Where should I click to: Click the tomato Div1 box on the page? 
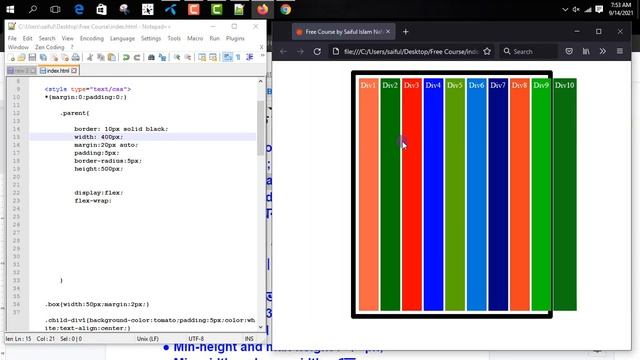point(369,194)
